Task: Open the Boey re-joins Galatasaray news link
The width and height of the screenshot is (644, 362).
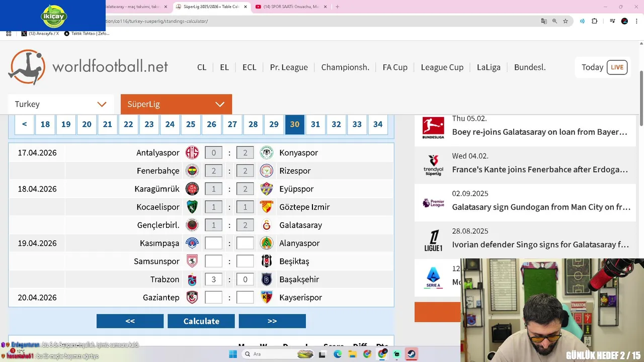Action: 540,132
